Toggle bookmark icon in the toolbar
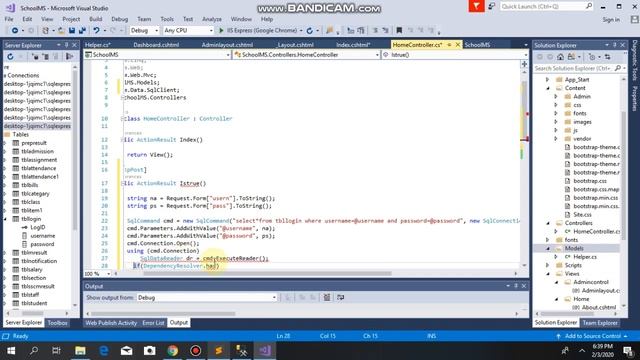 click(399, 31)
